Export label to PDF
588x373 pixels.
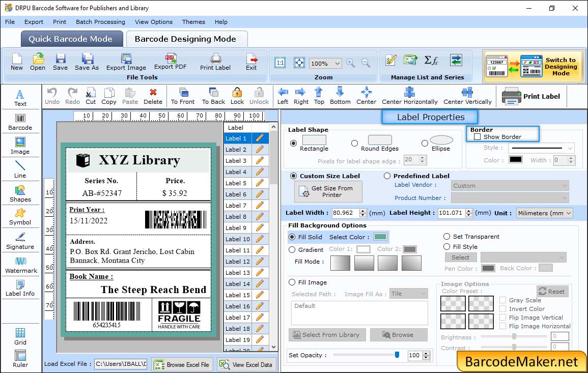click(171, 62)
